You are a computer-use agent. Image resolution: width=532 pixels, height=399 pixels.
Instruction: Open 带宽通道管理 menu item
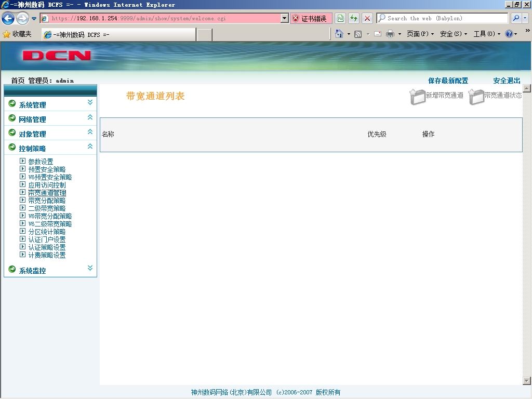click(47, 193)
